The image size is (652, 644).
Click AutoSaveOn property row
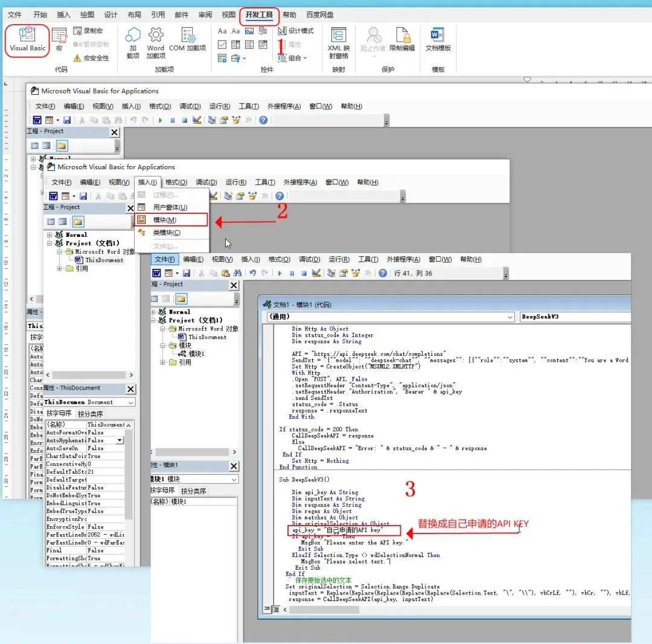tap(85, 448)
